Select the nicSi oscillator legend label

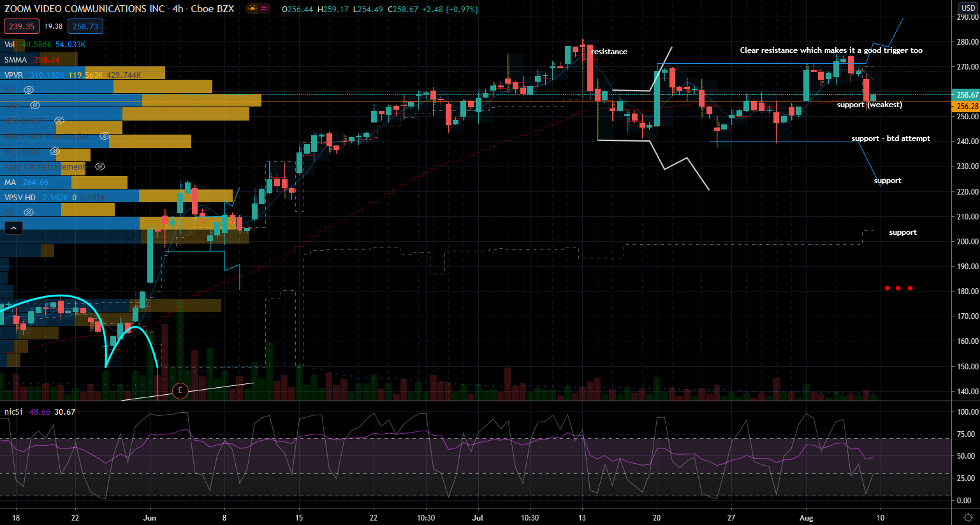point(13,411)
